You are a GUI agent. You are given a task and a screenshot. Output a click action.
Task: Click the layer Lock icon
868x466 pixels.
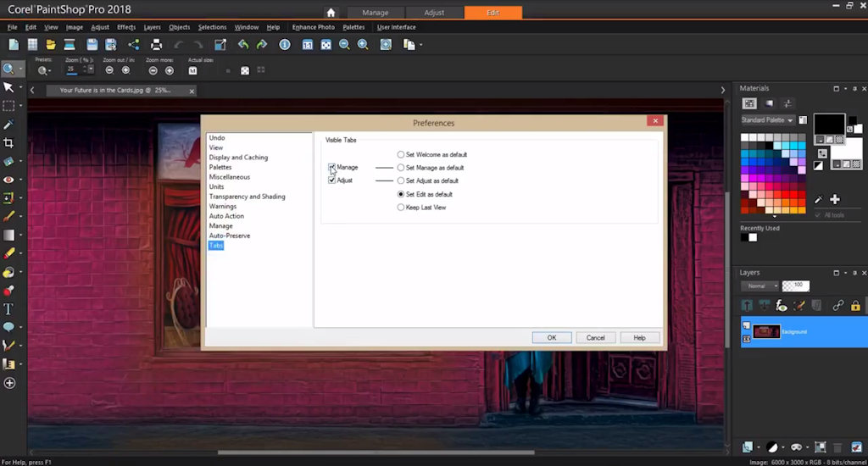pyautogui.click(x=856, y=306)
